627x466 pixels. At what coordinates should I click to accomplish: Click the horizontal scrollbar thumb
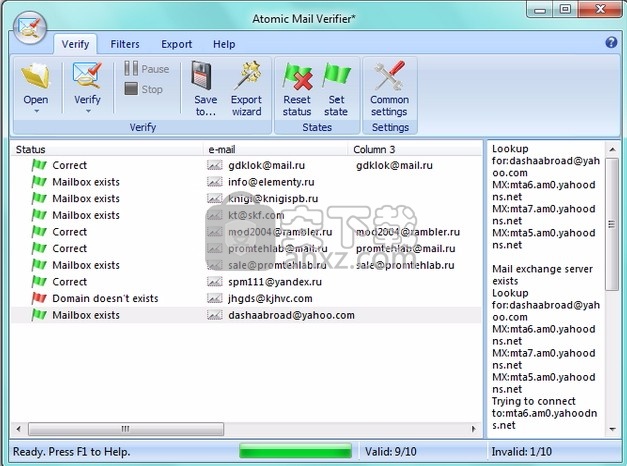coord(126,429)
